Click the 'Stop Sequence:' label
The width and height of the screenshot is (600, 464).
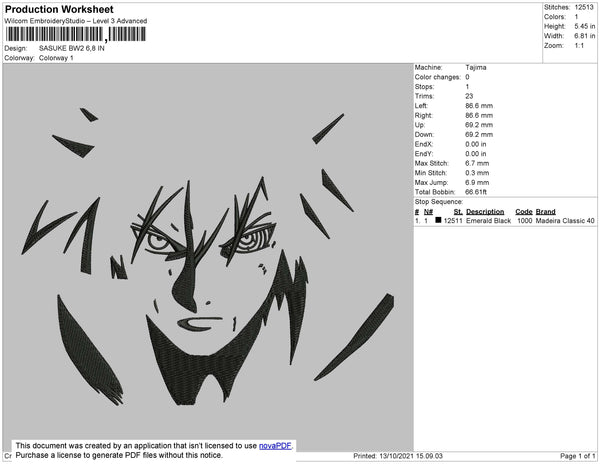pos(439,202)
